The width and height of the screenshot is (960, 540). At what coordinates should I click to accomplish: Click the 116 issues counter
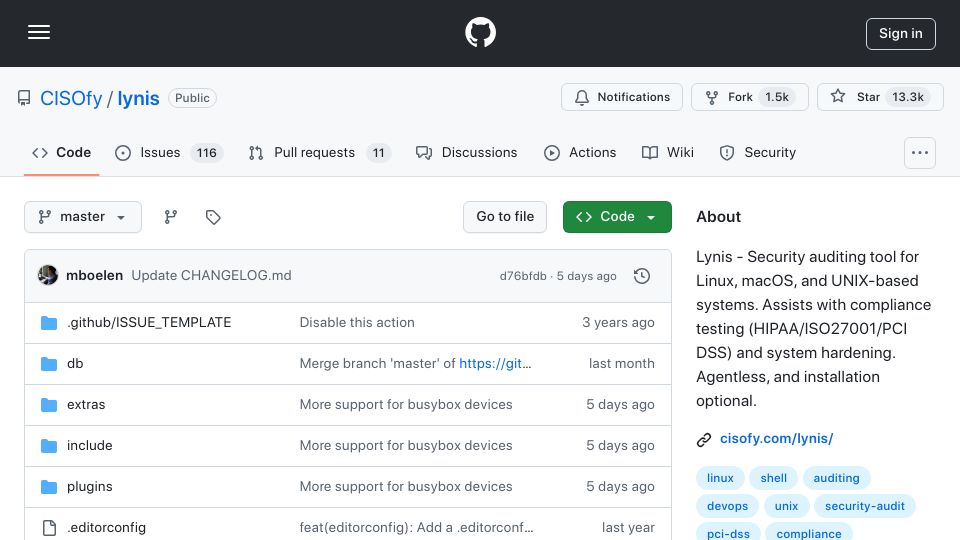coord(206,152)
